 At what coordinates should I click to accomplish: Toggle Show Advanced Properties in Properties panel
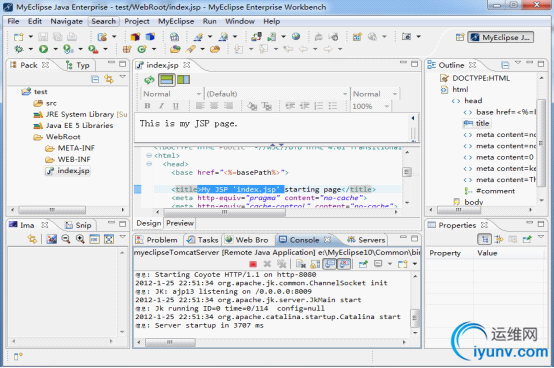(499, 239)
